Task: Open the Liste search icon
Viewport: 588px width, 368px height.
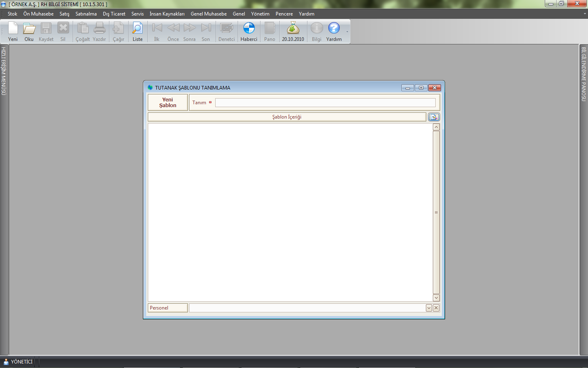Action: [x=138, y=32]
